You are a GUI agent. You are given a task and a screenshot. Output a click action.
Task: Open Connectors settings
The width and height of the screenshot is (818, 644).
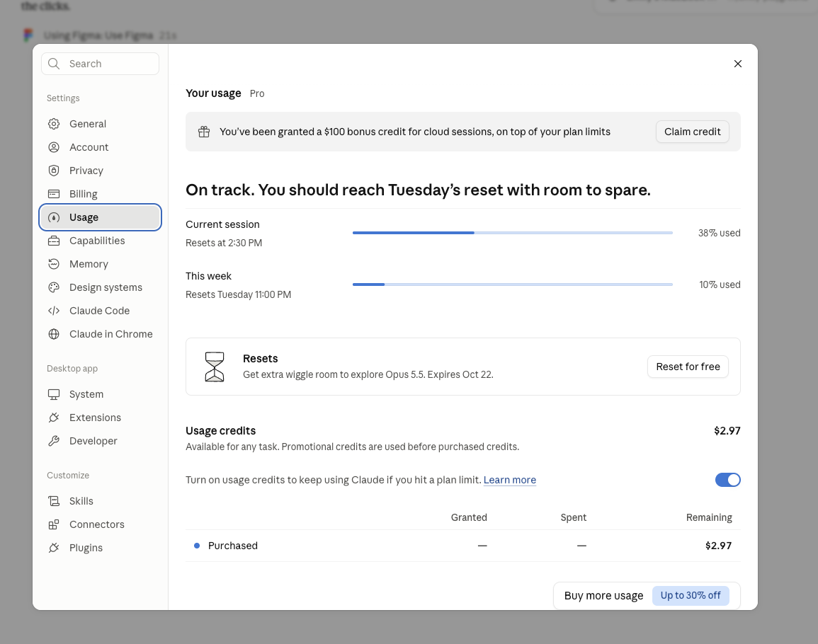click(100, 524)
